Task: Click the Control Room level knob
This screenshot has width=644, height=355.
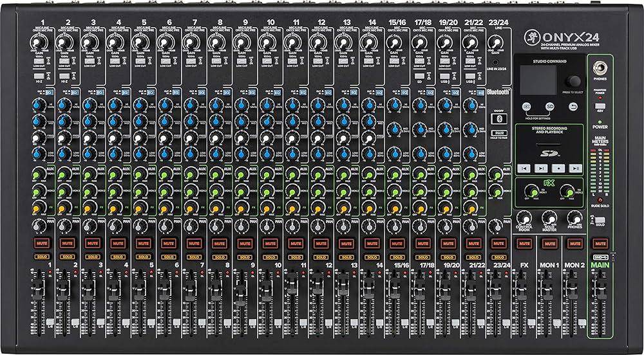Action: [x=524, y=217]
